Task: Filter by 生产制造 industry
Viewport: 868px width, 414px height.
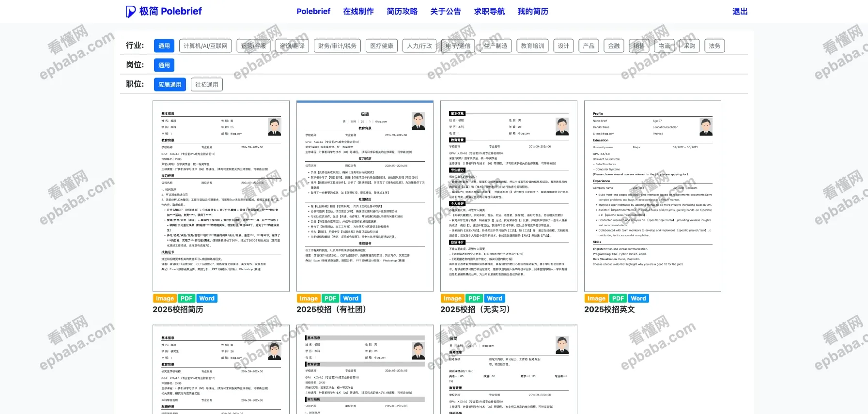Action: click(x=496, y=46)
